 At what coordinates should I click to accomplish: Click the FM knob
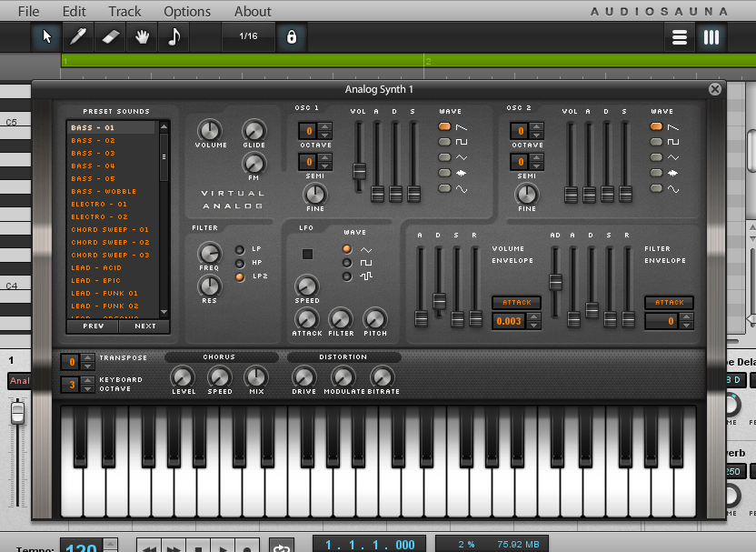[x=254, y=164]
